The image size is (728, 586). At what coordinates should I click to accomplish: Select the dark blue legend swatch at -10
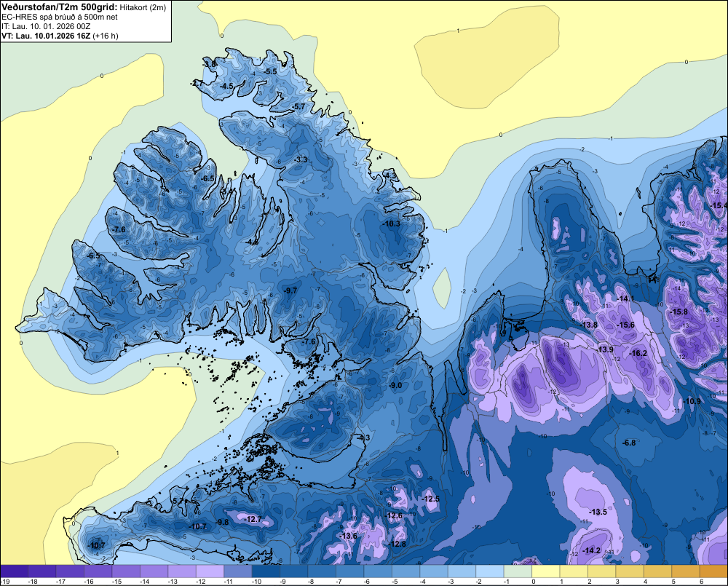(x=266, y=571)
